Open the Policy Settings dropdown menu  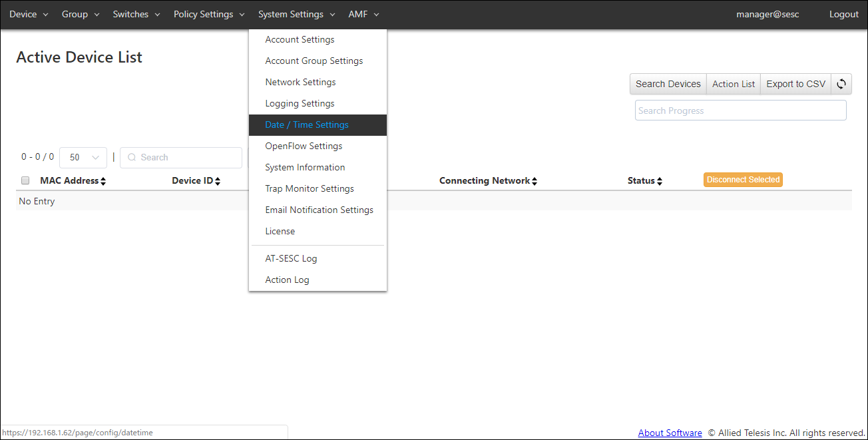click(x=209, y=14)
